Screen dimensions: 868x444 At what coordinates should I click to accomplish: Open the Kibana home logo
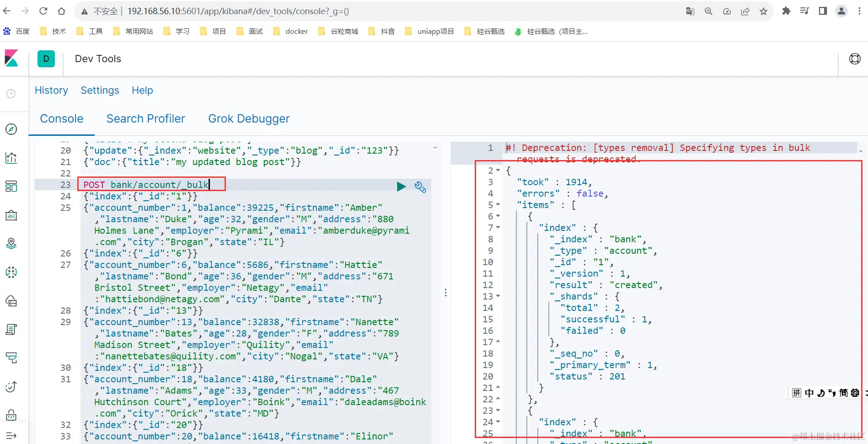point(11,59)
